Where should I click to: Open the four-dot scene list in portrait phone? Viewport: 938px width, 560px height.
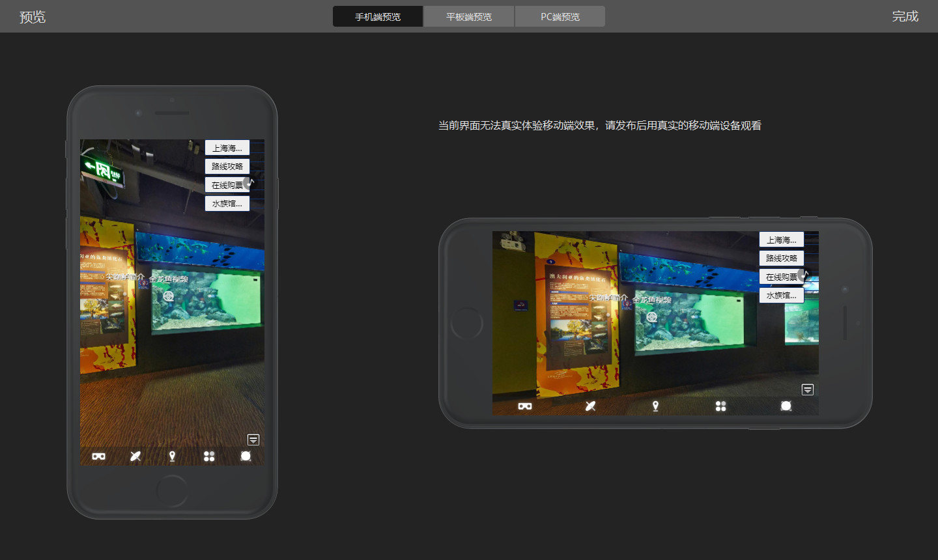(209, 456)
